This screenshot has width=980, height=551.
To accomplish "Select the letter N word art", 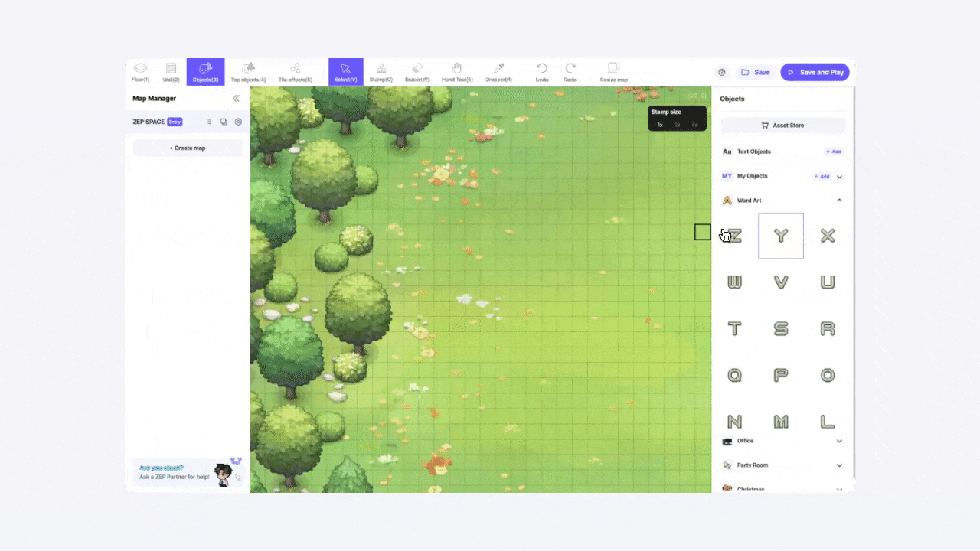I will [734, 421].
